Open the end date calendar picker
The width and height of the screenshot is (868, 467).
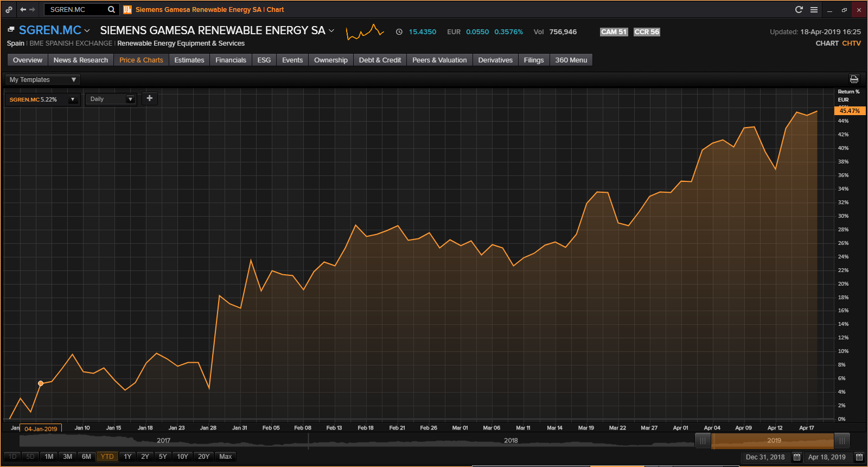click(859, 457)
